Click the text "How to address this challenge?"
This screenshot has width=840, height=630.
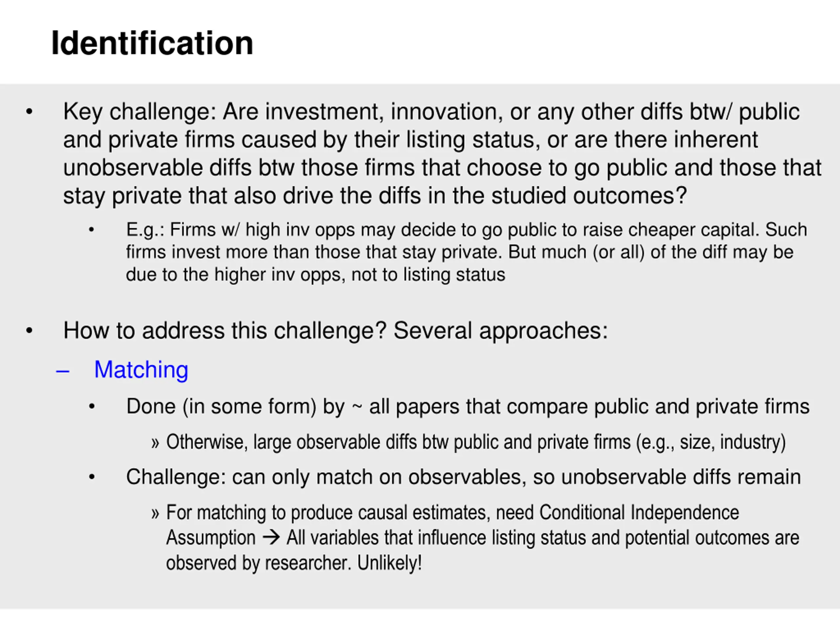tap(225, 331)
